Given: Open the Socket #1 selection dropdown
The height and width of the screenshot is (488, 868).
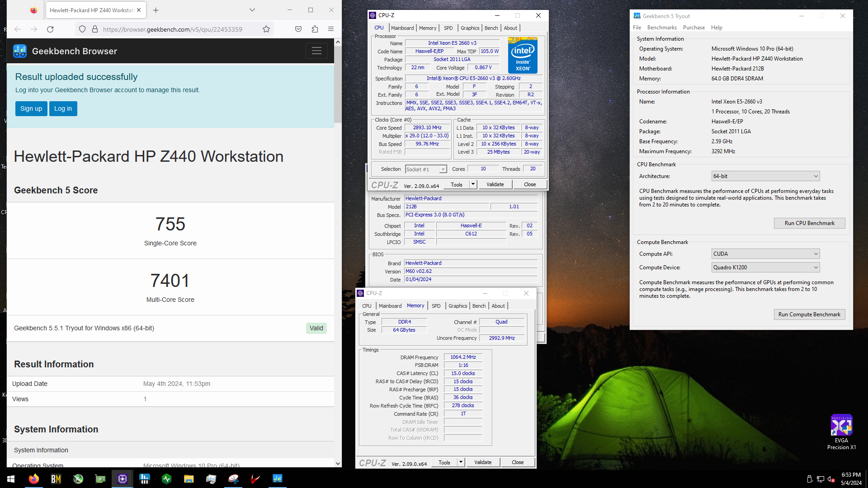Looking at the screenshot, I should pyautogui.click(x=426, y=169).
